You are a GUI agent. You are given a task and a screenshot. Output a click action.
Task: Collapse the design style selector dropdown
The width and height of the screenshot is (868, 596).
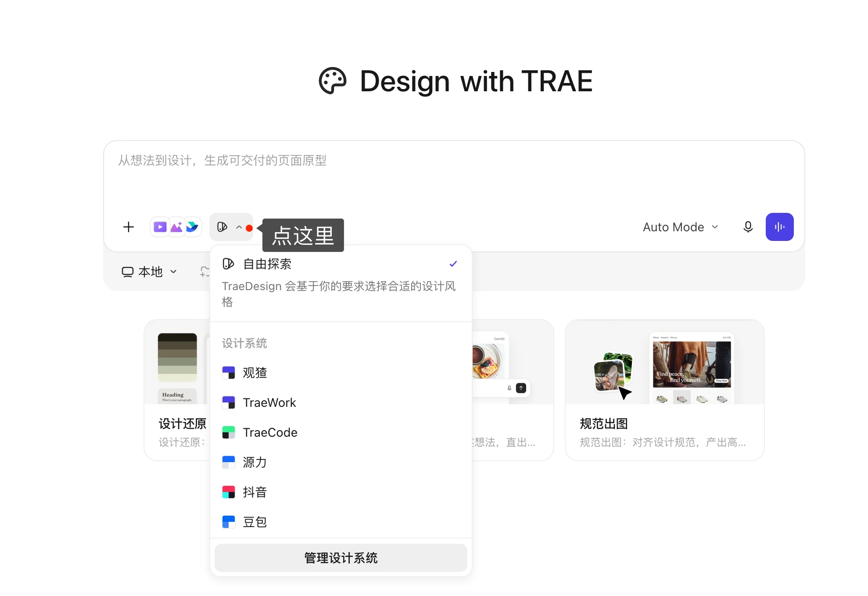(231, 227)
